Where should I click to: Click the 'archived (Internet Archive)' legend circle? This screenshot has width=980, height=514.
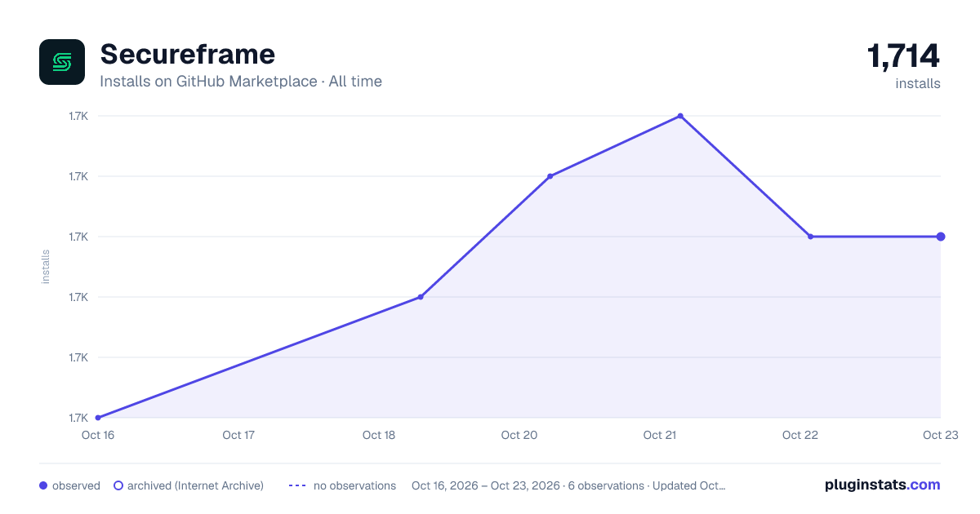(x=118, y=485)
